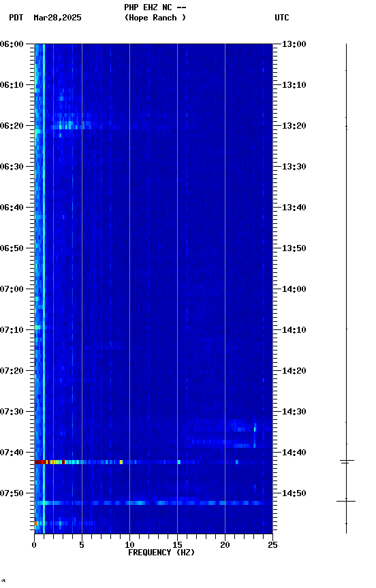Viewport: 376px width, 588px height.
Task: Click the 20 Hz frequency axis label
Action: pyautogui.click(x=225, y=545)
